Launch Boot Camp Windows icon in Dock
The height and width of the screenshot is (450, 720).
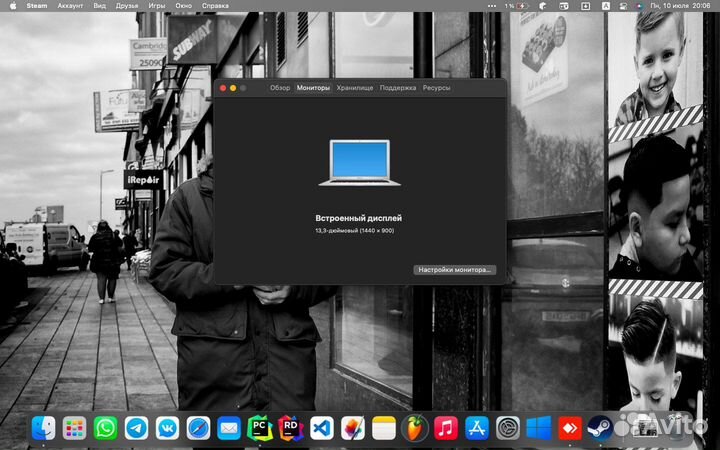click(539, 428)
